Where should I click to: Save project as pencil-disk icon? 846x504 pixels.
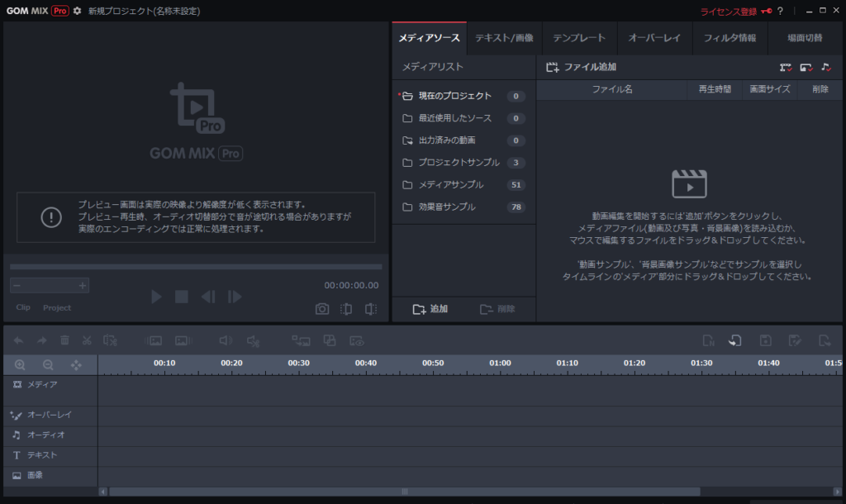point(795,340)
